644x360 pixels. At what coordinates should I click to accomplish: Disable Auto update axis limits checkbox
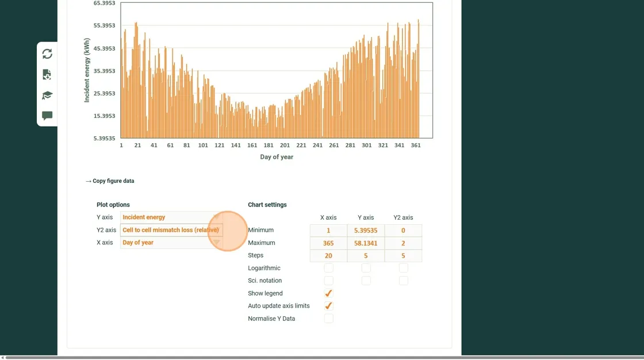(x=328, y=306)
